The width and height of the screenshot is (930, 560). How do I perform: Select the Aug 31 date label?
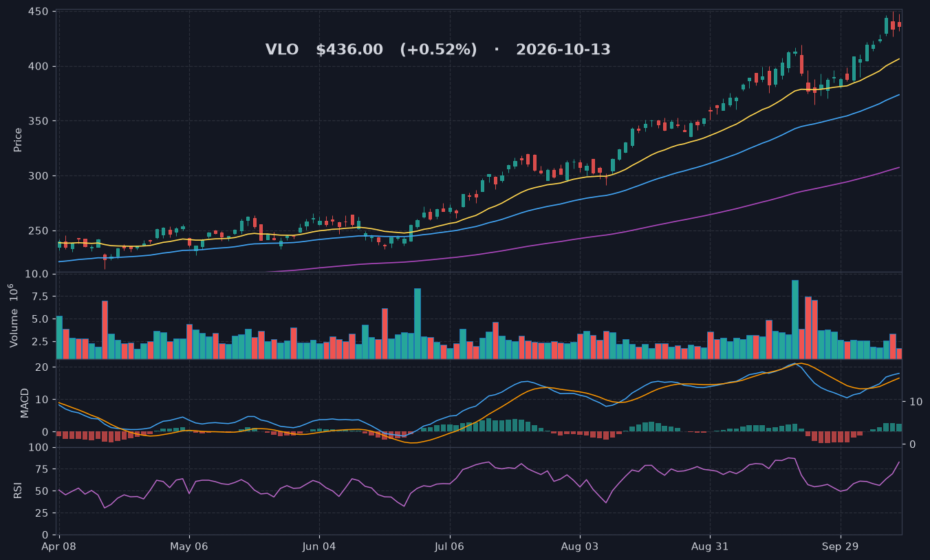tap(711, 548)
